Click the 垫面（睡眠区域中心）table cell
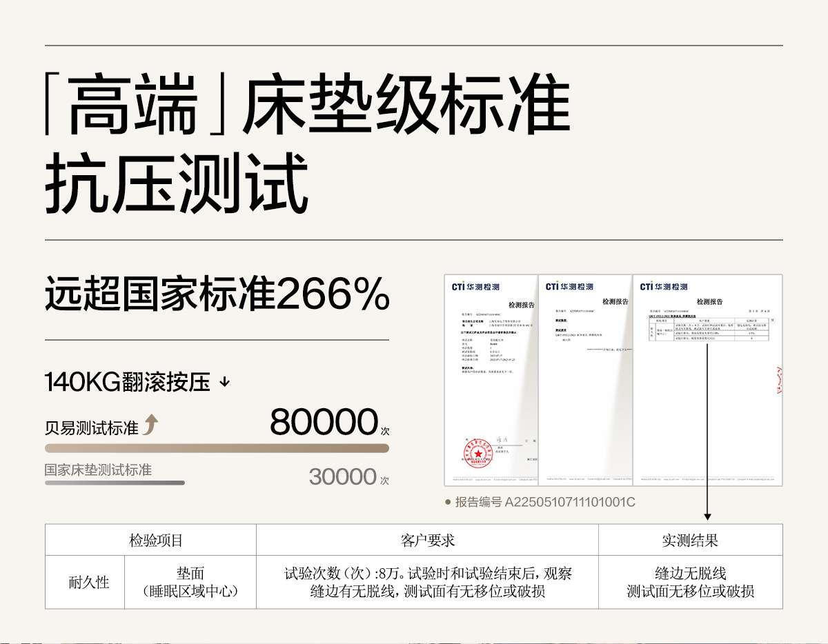828x644 pixels. [x=190, y=582]
